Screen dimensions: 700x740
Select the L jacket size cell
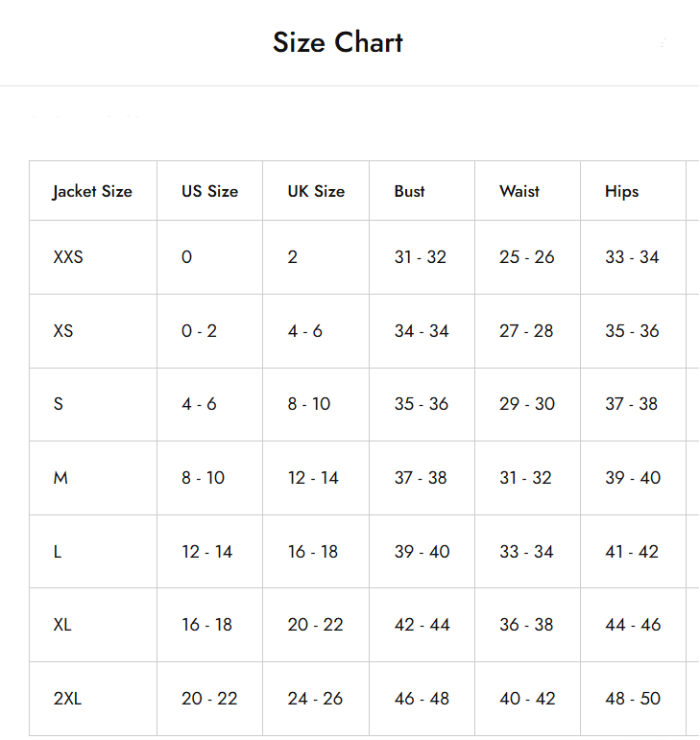pos(58,552)
